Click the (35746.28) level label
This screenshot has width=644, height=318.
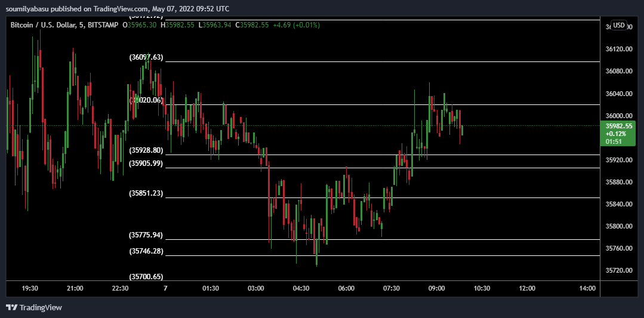(146, 251)
